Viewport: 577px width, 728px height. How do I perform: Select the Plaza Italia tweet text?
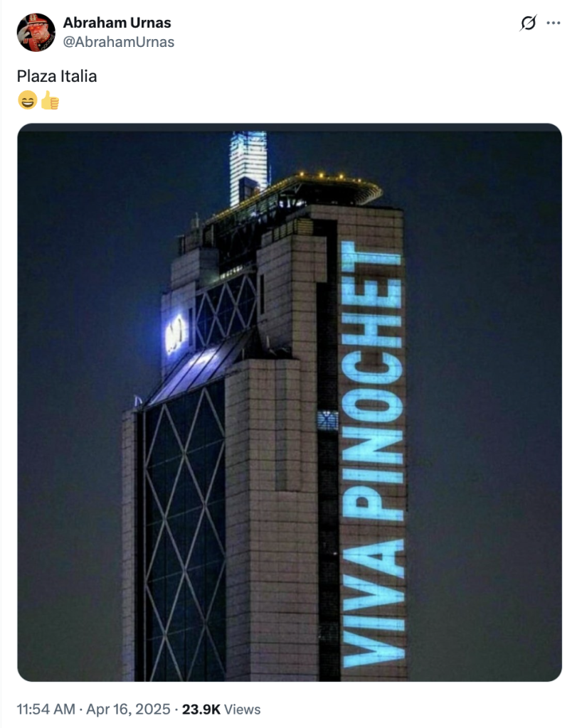[x=57, y=76]
